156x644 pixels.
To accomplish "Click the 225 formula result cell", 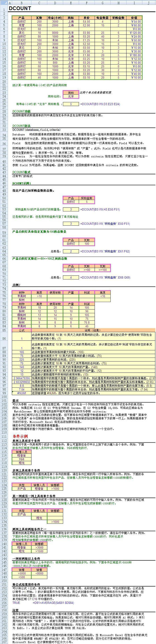I will (x=22, y=359).
